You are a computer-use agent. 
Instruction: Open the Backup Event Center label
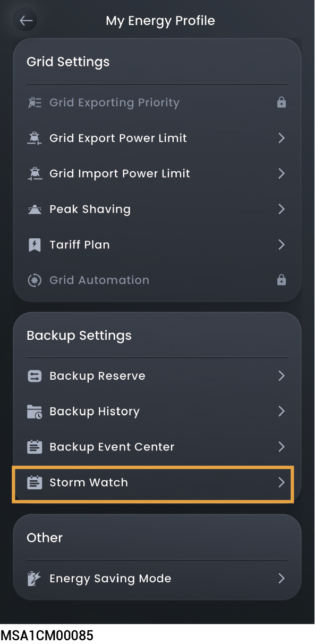tap(112, 447)
